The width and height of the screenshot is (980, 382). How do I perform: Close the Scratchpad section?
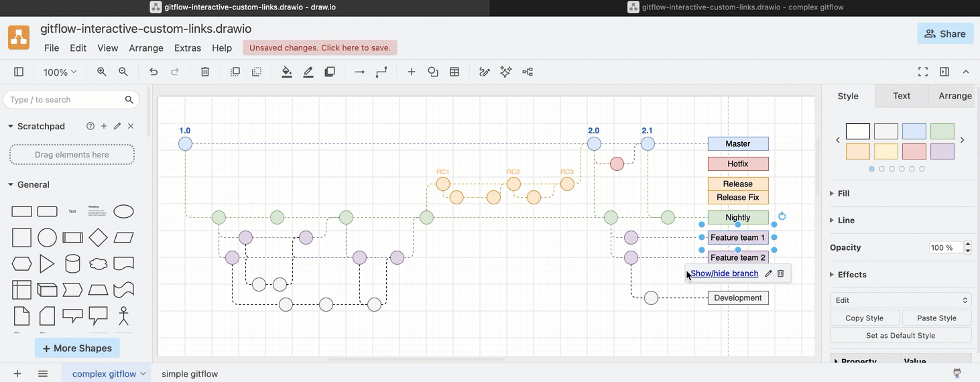coord(131,126)
